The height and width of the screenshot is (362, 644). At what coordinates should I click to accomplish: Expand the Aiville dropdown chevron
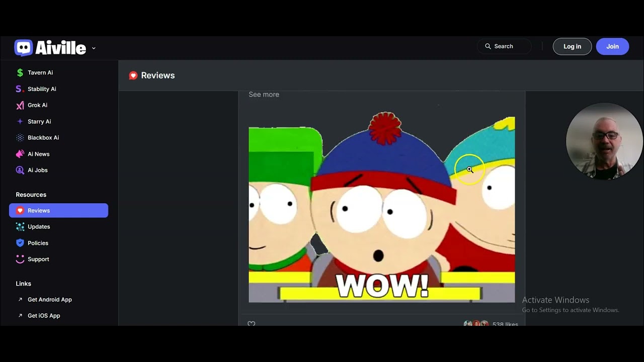pos(94,48)
